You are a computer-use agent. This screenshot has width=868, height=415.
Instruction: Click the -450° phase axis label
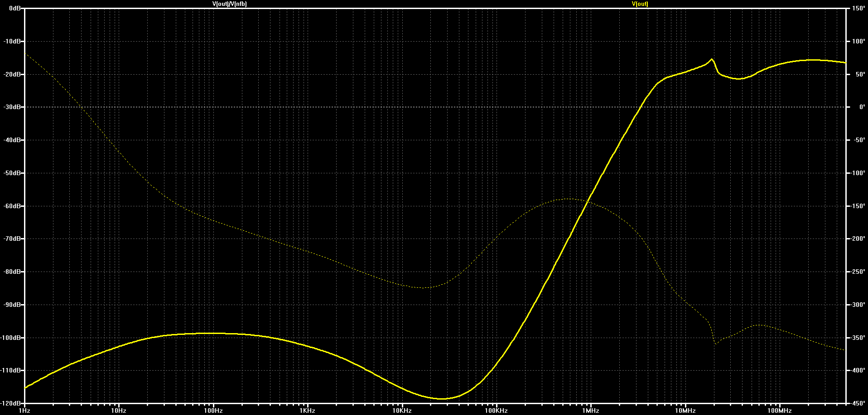coord(857,403)
